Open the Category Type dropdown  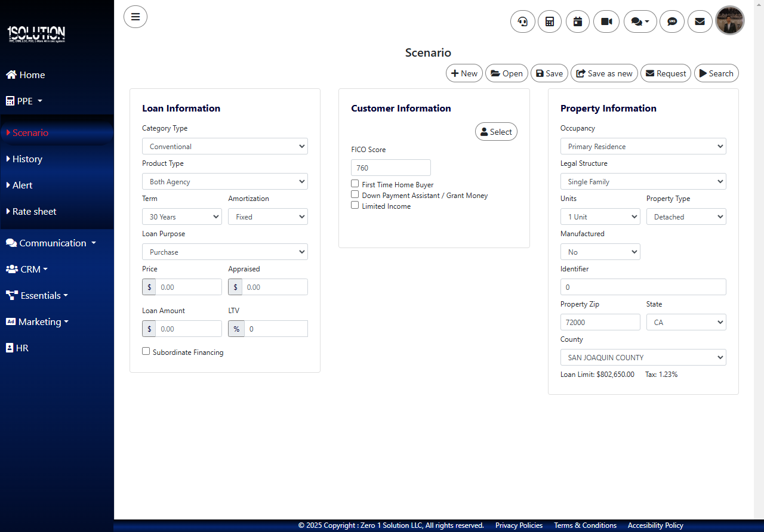[x=225, y=147]
